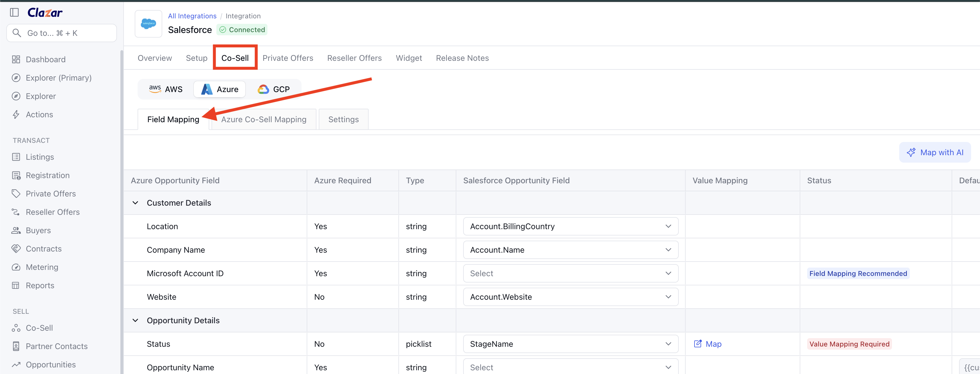This screenshot has height=374, width=980.
Task: Click the Listings icon in sidebar
Action: coord(16,157)
